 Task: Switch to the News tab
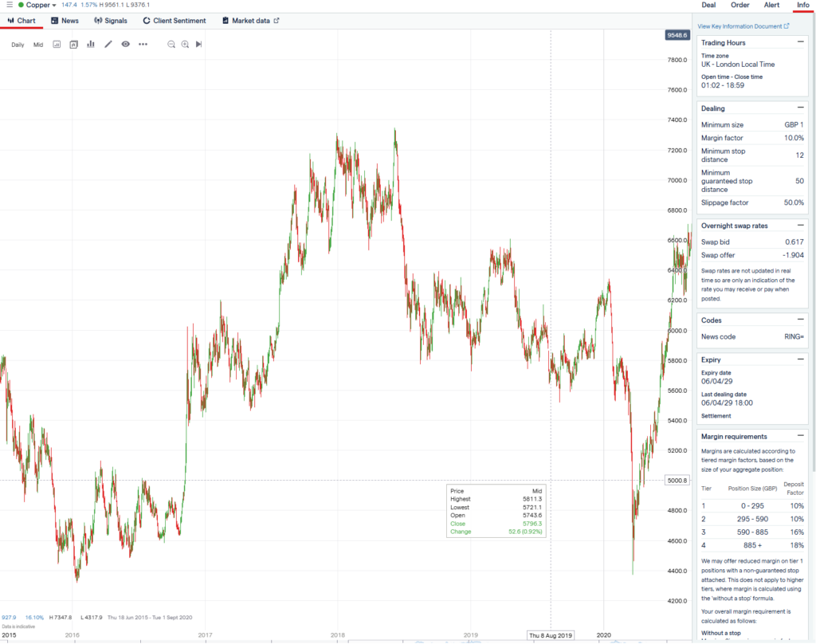click(65, 21)
